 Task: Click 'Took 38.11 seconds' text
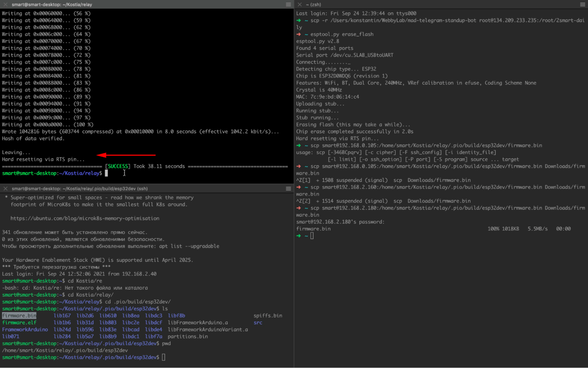(x=159, y=166)
